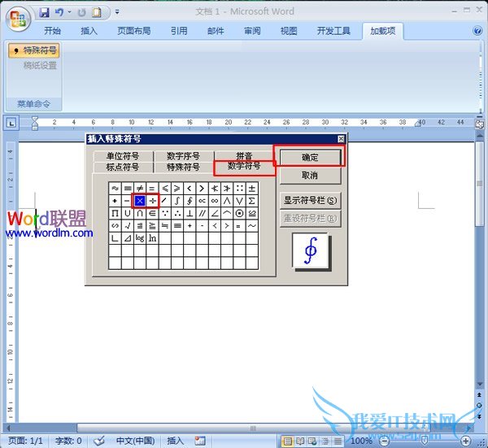Open the undo history dropdown arrow
The width and height of the screenshot is (488, 448).
[x=70, y=12]
